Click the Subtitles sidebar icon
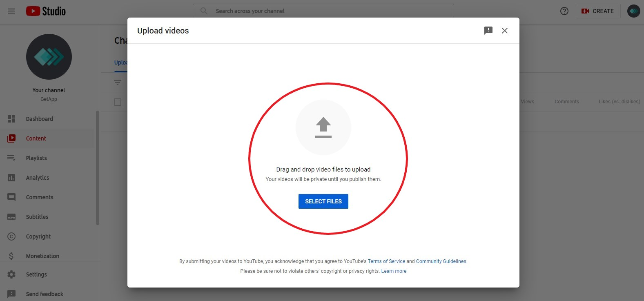Viewport: 644px width, 301px height. [x=11, y=217]
